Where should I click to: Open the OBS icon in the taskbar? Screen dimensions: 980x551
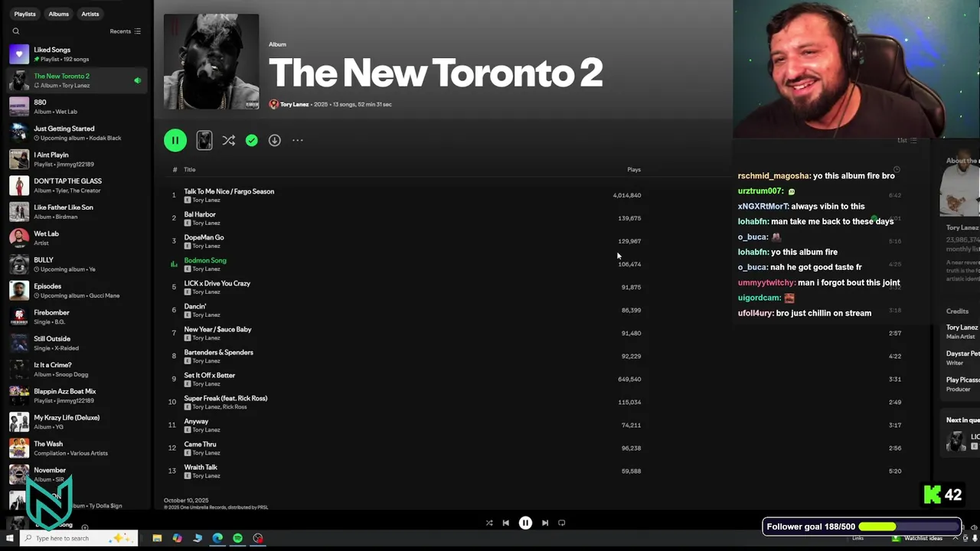(x=258, y=538)
